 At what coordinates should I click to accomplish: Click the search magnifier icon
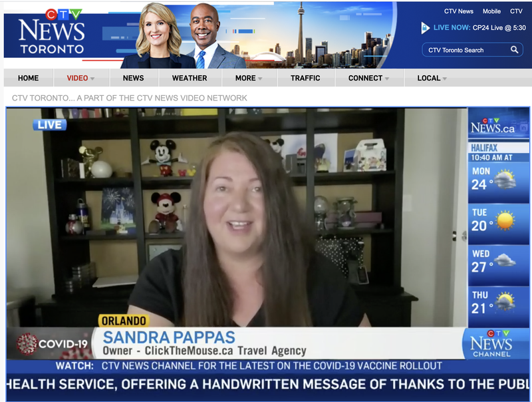tap(514, 50)
